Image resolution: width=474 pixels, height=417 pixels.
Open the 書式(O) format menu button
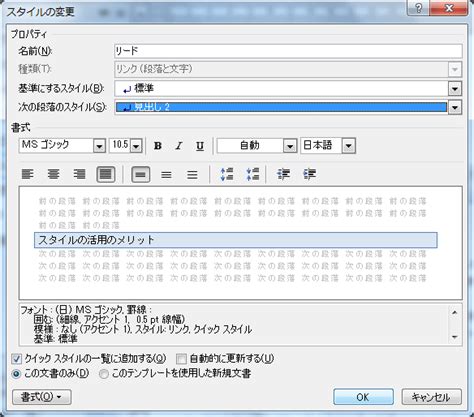pyautogui.click(x=42, y=397)
